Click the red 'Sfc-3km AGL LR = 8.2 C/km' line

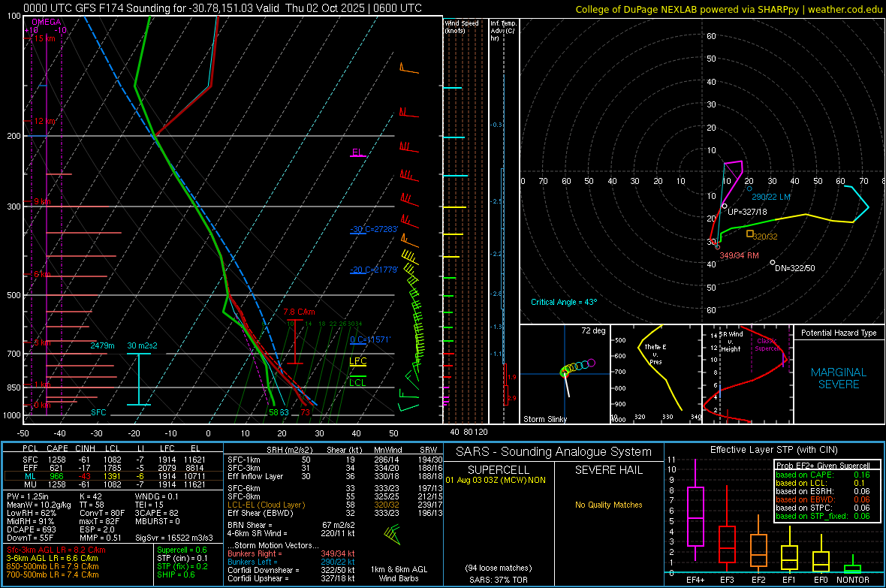click(56, 550)
